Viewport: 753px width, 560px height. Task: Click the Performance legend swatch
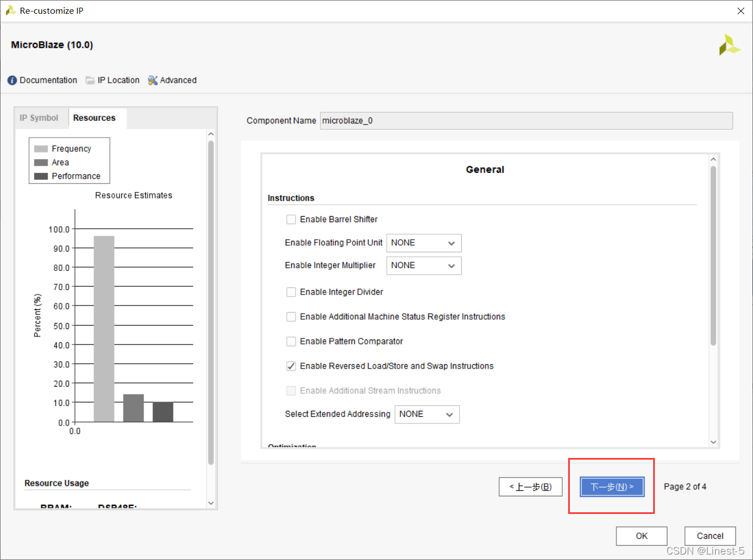(41, 177)
